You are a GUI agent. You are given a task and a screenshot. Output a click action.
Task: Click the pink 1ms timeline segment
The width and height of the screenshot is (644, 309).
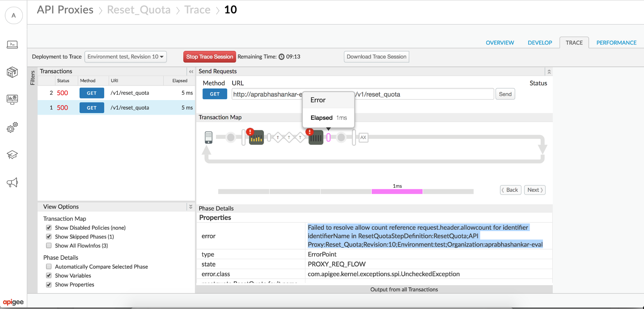click(397, 192)
